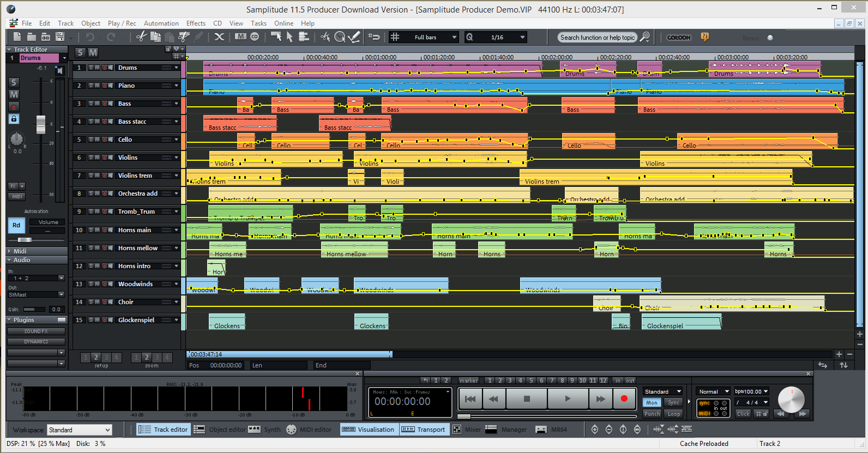The width and height of the screenshot is (868, 453).
Task: Select the draw pencil mouse mode
Action: pos(354,37)
